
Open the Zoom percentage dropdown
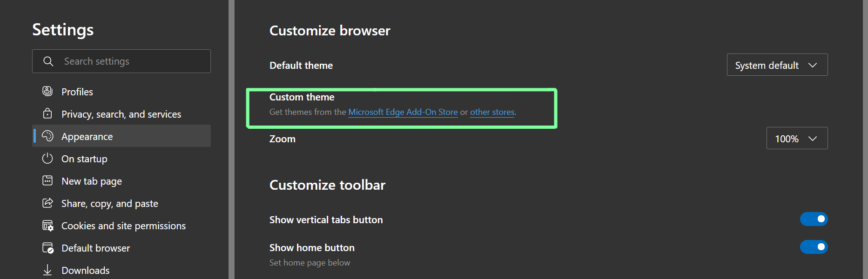(797, 138)
